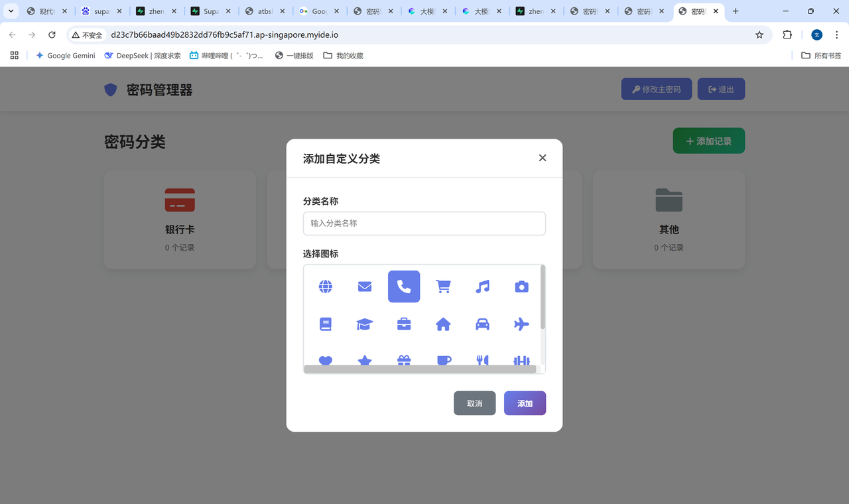Screen dimensions: 849x504
Task: Click the address bar URL
Action: pyautogui.click(x=225, y=34)
